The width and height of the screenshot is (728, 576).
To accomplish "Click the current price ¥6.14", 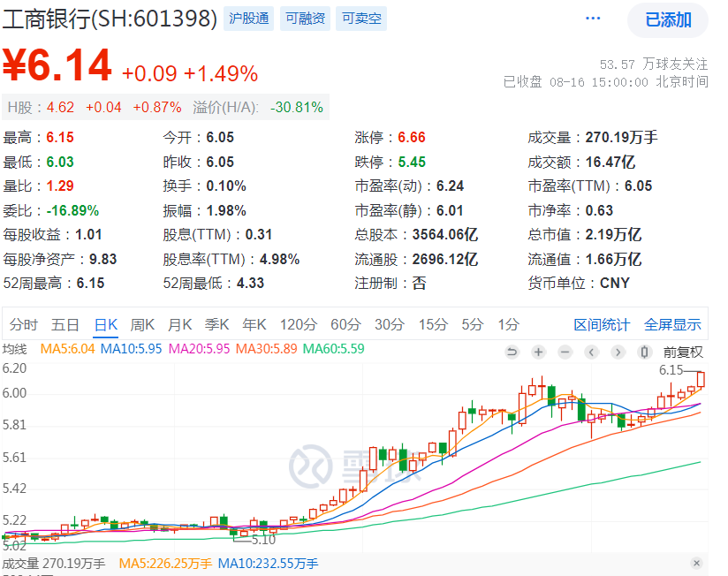I will [57, 65].
